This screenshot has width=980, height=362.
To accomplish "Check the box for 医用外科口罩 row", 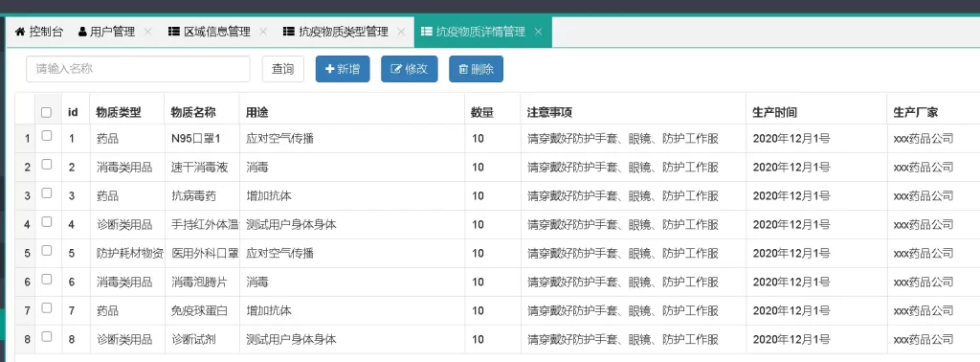I will (x=46, y=251).
